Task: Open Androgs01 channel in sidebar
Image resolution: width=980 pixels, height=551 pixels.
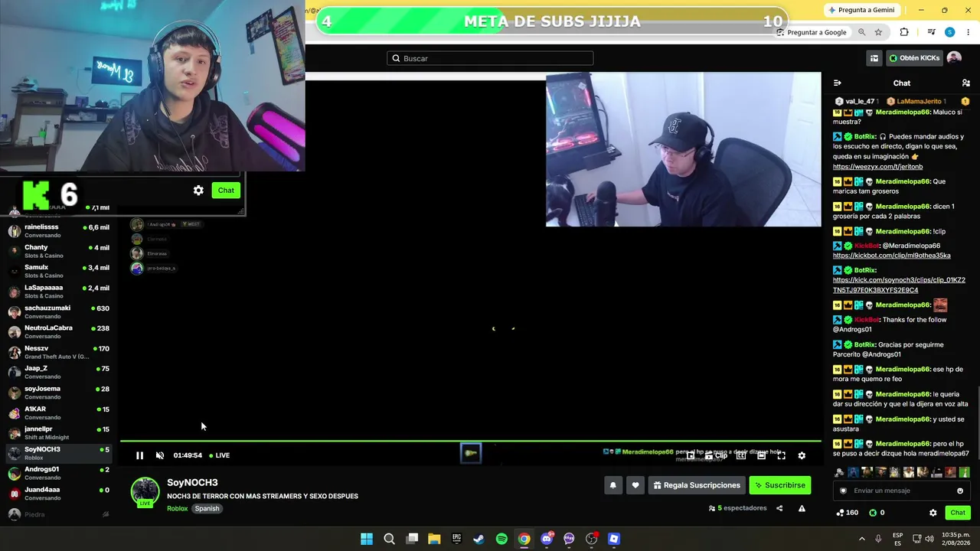Action: 58,473
